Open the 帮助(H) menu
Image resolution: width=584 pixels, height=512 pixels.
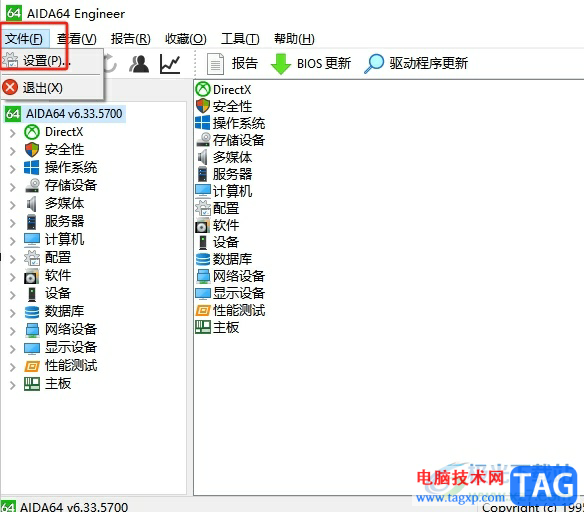point(294,39)
